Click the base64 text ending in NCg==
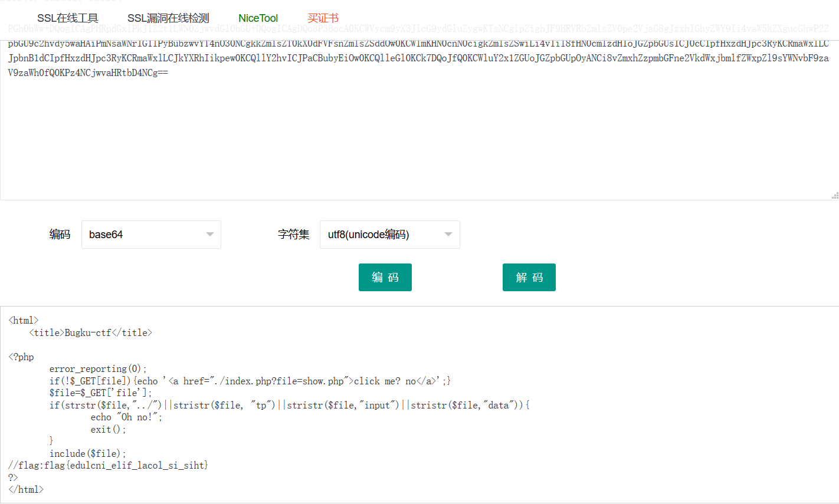839x504 pixels. [89, 73]
